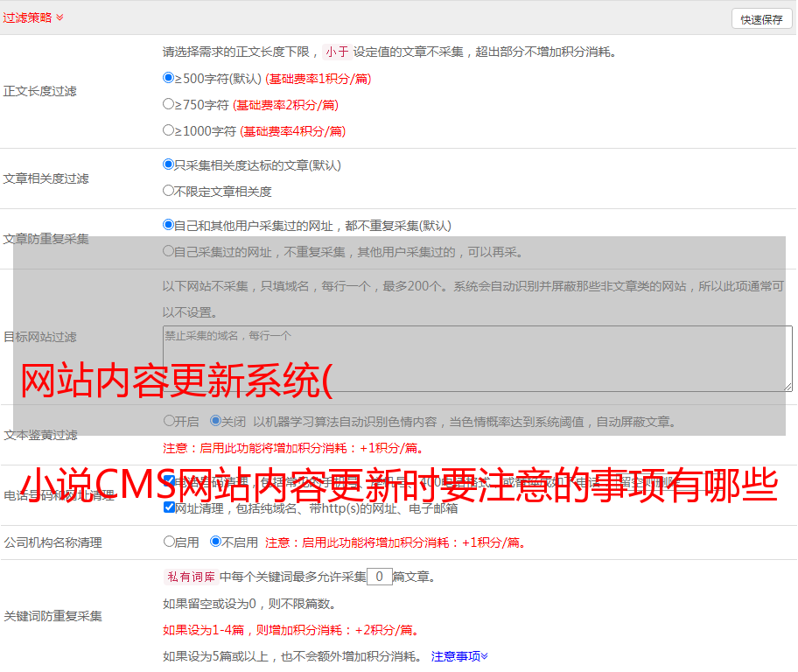Toggle the 网址清理 checkbox
This screenshot has height=672, width=798.
click(x=170, y=507)
